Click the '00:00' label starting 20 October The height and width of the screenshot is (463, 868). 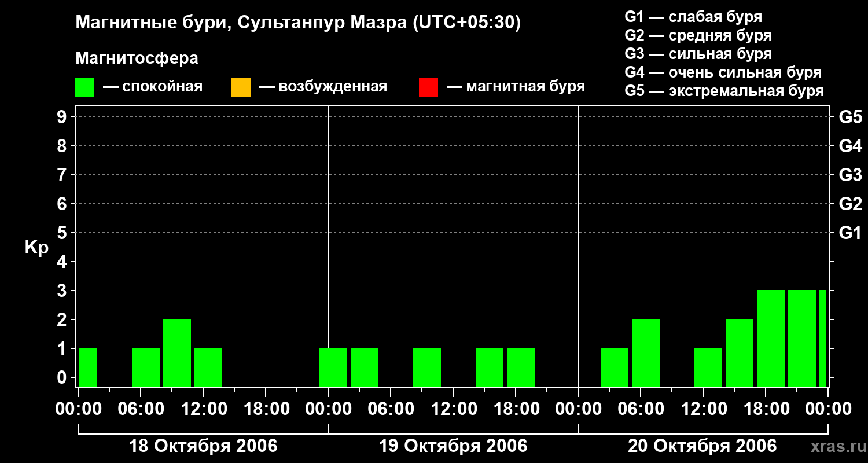(x=578, y=409)
